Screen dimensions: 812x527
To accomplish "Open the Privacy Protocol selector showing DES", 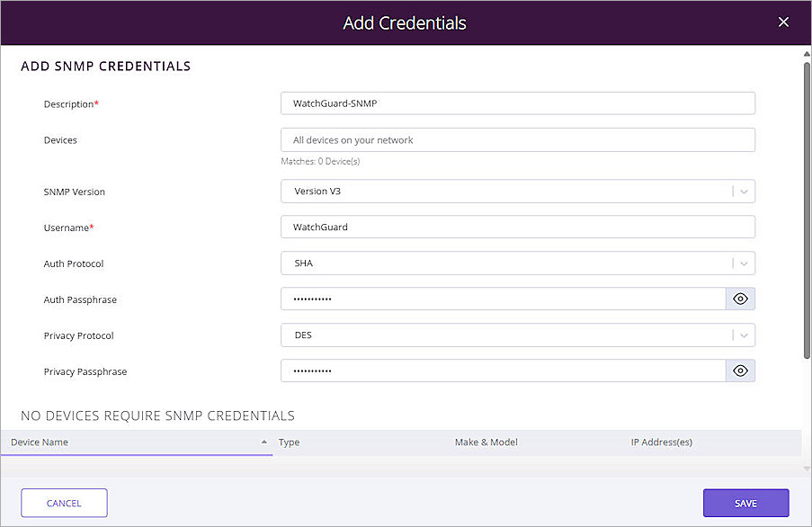I will pyautogui.click(x=517, y=335).
